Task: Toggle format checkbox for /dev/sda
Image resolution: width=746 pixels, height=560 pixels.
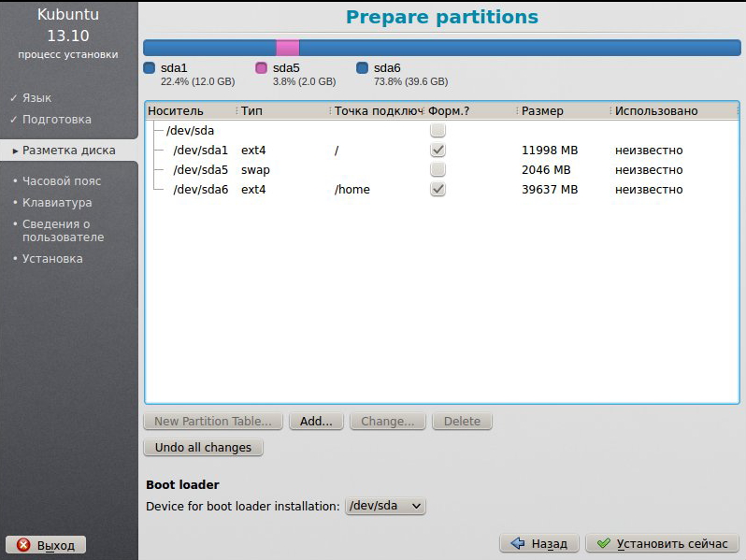Action: pyautogui.click(x=438, y=130)
